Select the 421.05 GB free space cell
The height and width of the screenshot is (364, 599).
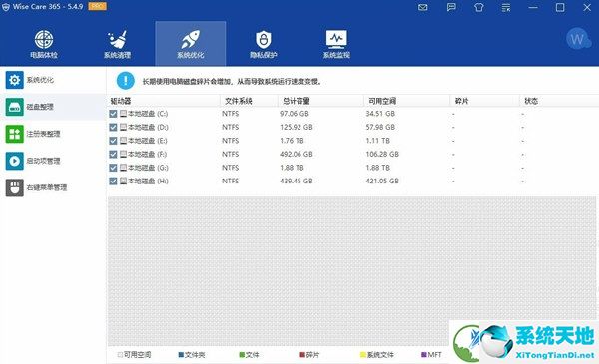click(382, 182)
